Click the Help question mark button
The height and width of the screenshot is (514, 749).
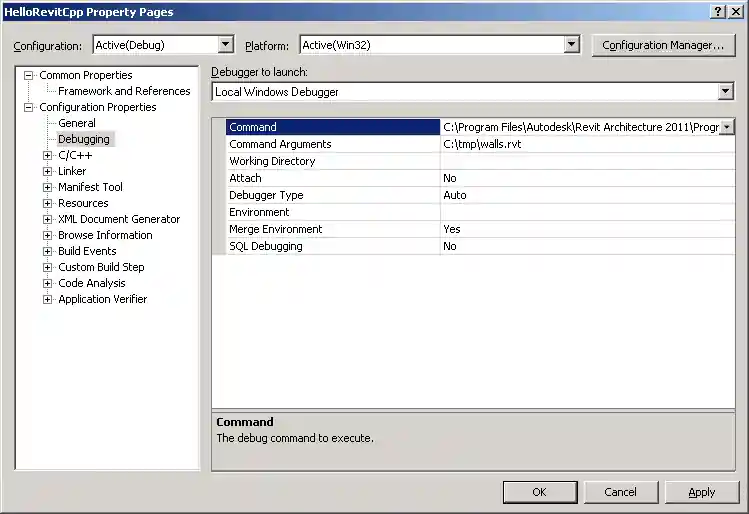(718, 11)
